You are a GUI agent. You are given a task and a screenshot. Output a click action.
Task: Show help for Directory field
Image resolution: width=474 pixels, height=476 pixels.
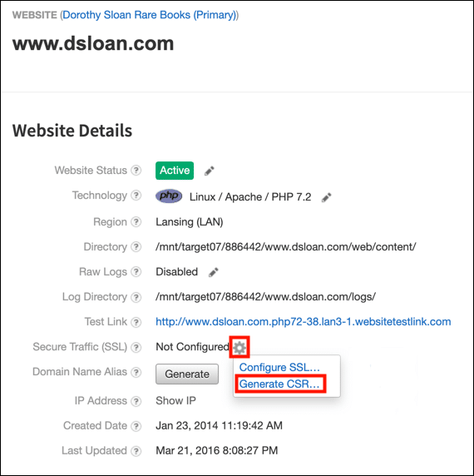136,247
